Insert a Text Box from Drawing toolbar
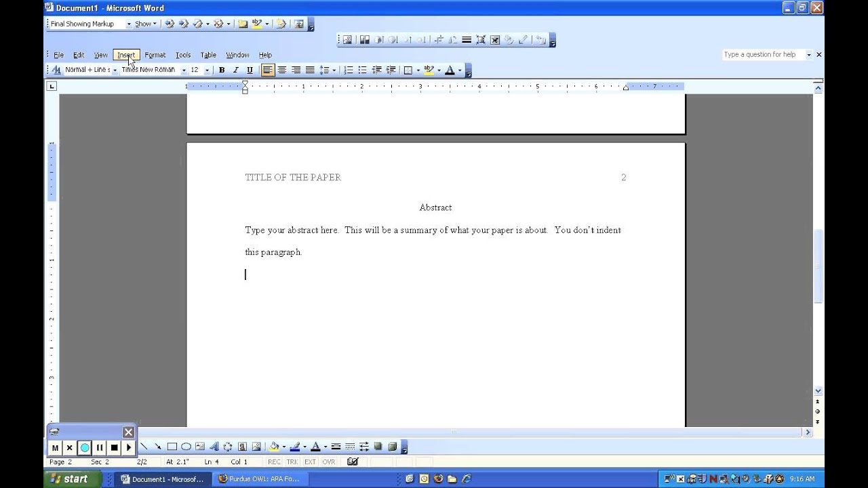Viewport: 868px width, 488px height. click(x=200, y=447)
